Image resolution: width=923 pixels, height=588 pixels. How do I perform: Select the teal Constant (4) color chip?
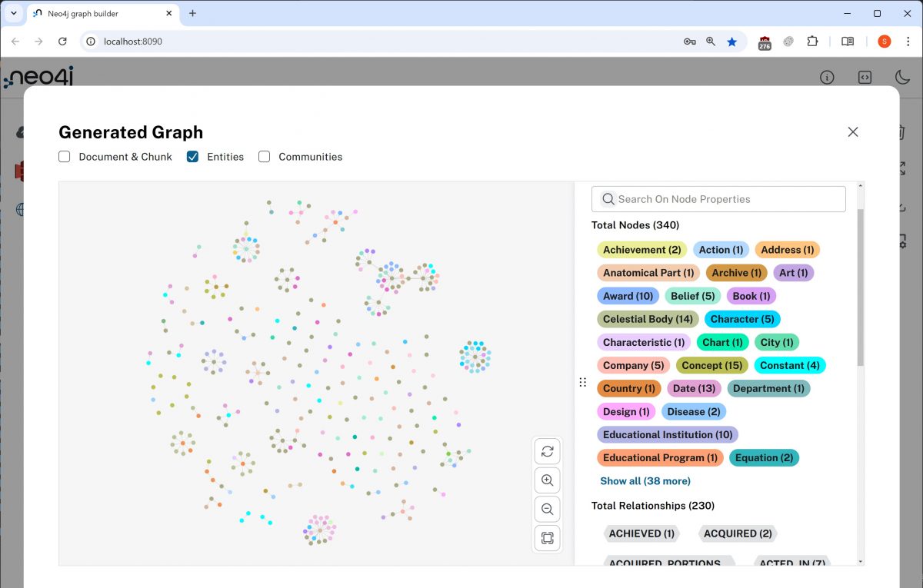point(790,365)
